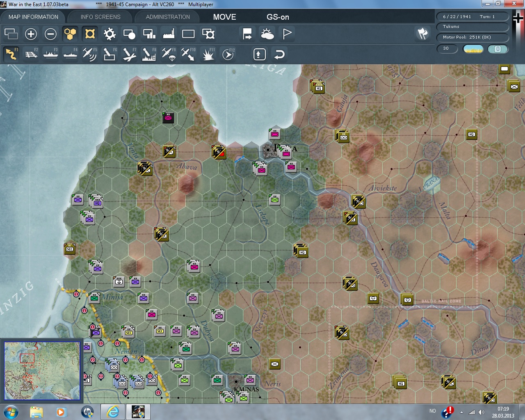The image size is (525, 420).
Task: Click the Tukums location field
Action: [x=473, y=27]
